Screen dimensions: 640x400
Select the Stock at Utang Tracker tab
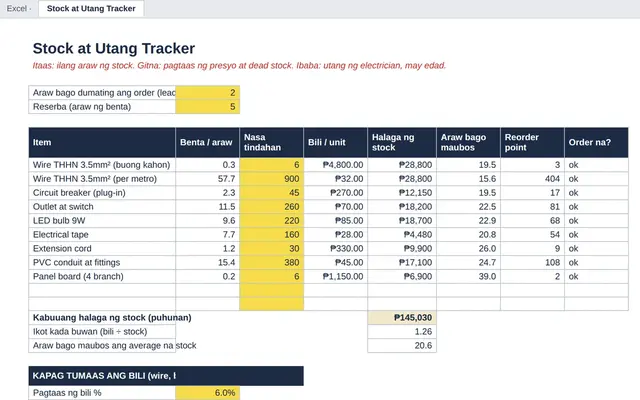[x=91, y=9]
